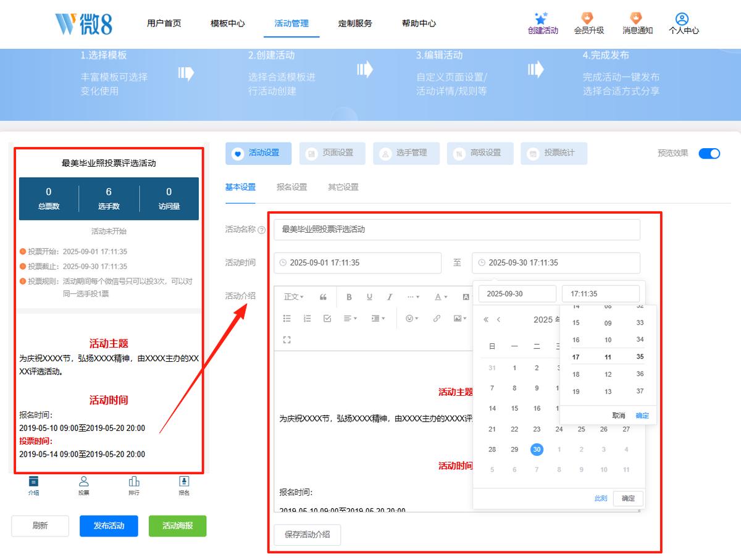Expand editor to fullscreen mode

(287, 340)
